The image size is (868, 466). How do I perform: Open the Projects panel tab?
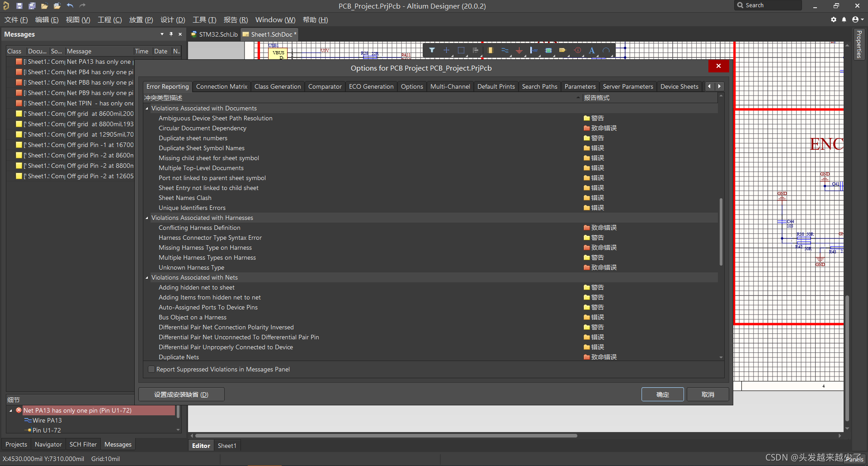(16, 444)
